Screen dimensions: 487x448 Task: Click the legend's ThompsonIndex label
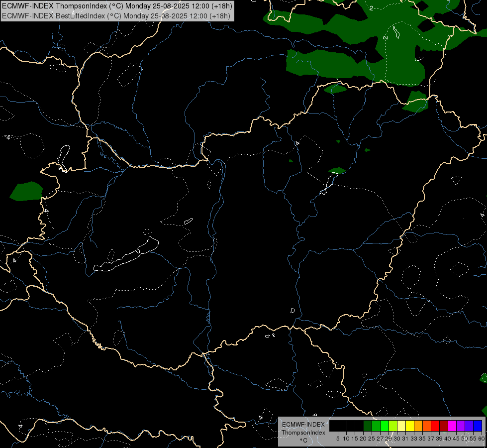coord(303,433)
